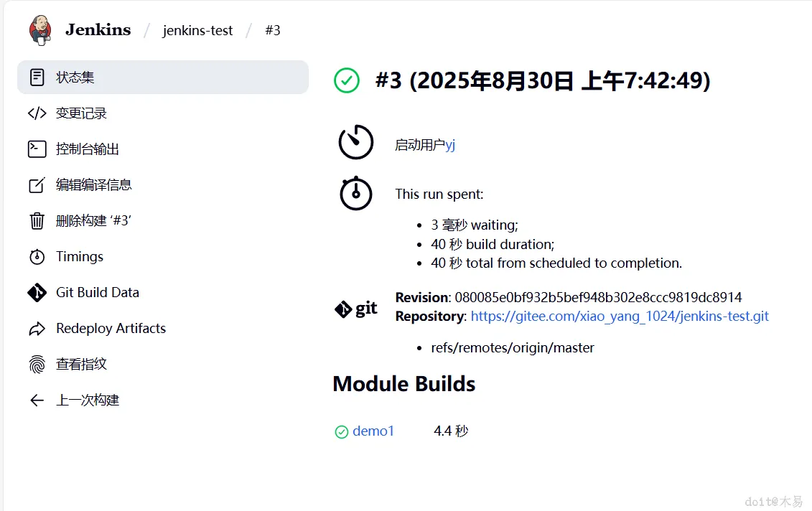Click the Redeploy Artifacts arrow icon
This screenshot has width=812, height=511.
tap(37, 329)
